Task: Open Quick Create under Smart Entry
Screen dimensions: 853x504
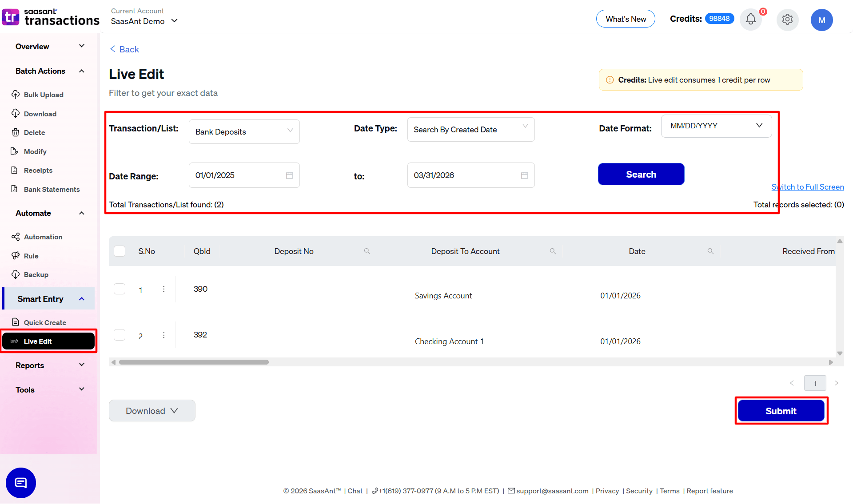Action: pyautogui.click(x=44, y=322)
